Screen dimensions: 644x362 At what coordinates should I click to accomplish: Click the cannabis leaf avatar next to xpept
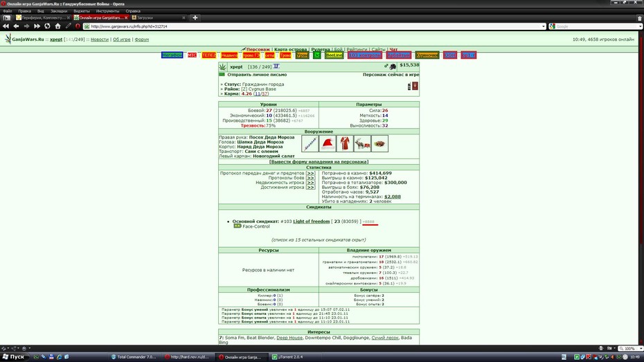tap(222, 66)
